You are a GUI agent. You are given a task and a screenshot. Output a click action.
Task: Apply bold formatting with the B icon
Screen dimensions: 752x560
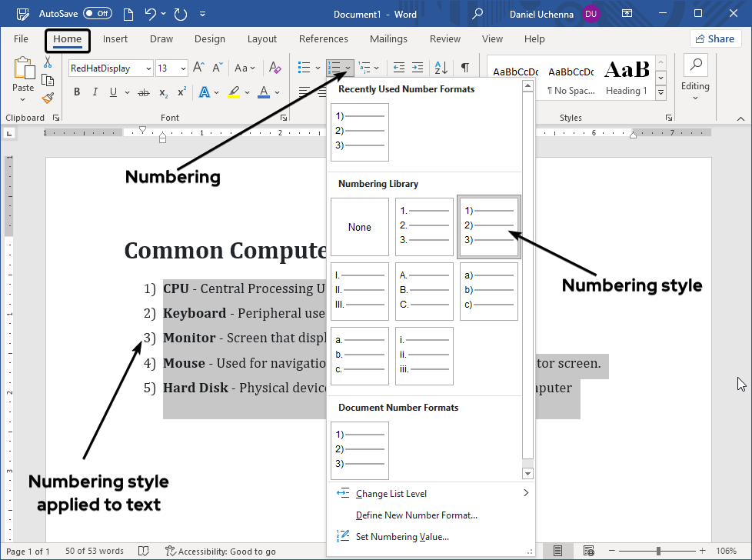click(x=77, y=92)
